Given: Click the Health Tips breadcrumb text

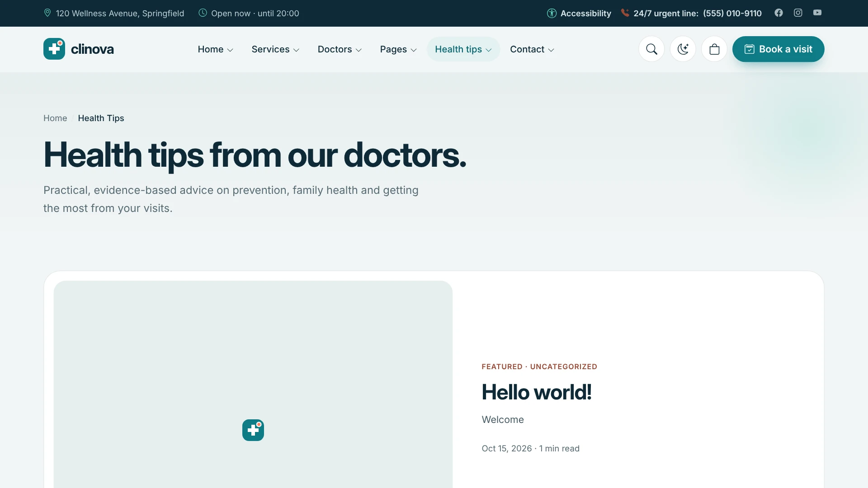Looking at the screenshot, I should pyautogui.click(x=101, y=118).
